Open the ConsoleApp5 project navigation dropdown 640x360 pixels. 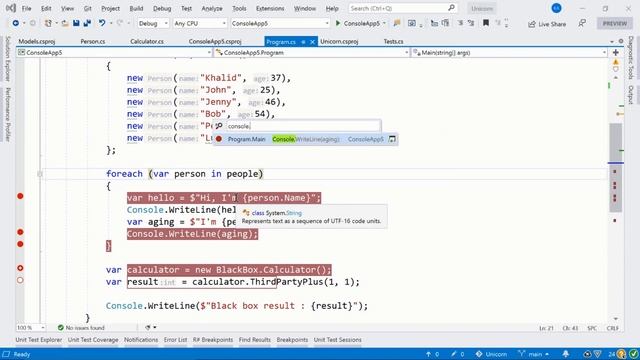pyautogui.click(x=114, y=53)
